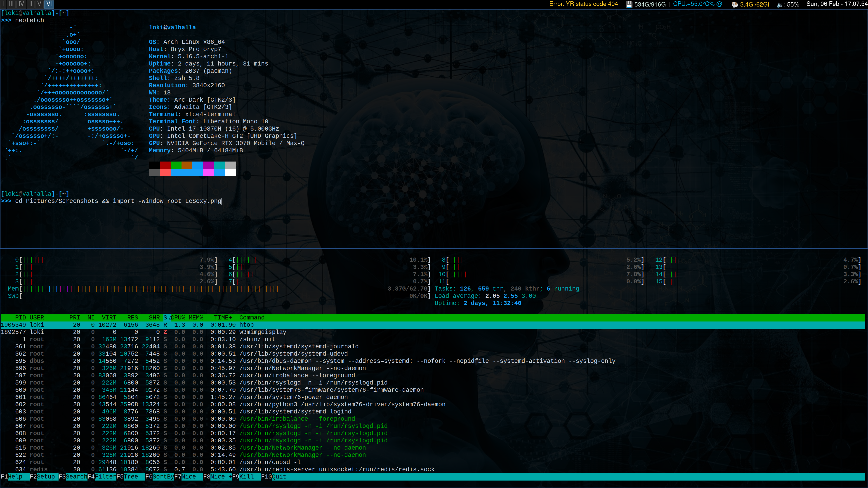This screenshot has width=868, height=488.
Task: Click F7 Nice - to lower niceness
Action: (189, 476)
